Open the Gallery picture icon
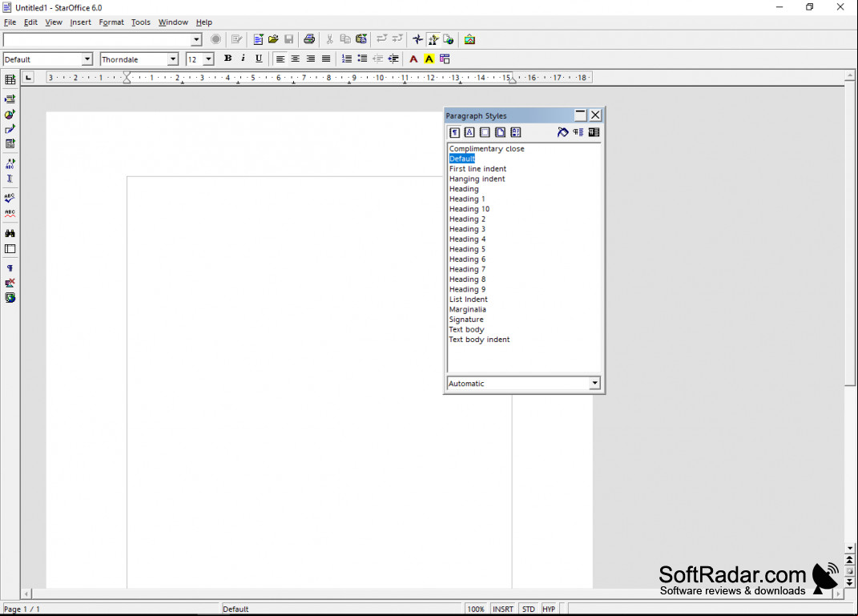858x616 pixels. 469,39
